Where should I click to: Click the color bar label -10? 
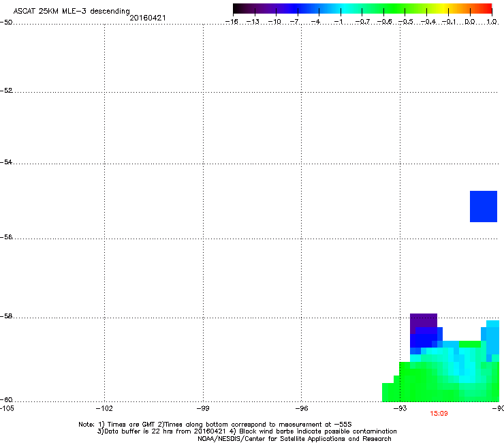click(x=274, y=22)
